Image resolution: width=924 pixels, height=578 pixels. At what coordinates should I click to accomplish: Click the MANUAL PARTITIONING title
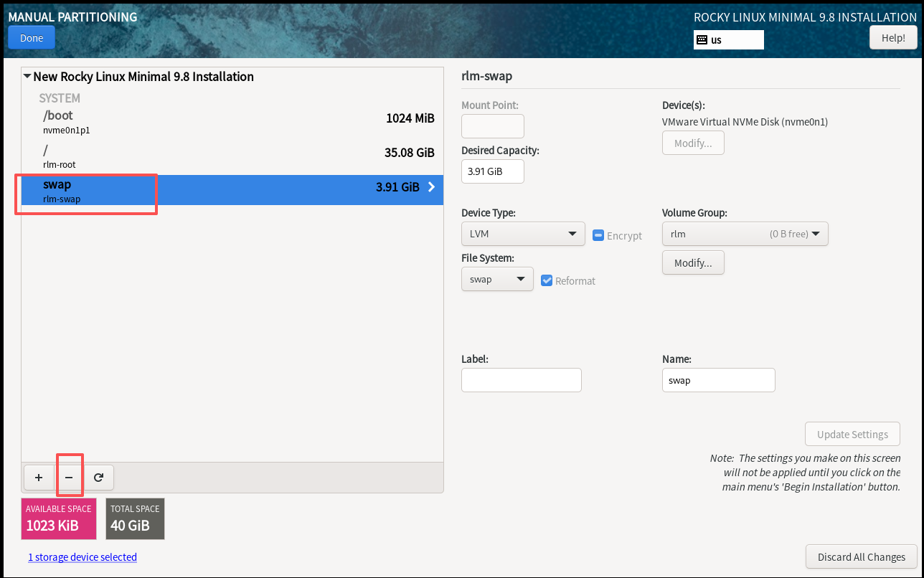point(72,16)
